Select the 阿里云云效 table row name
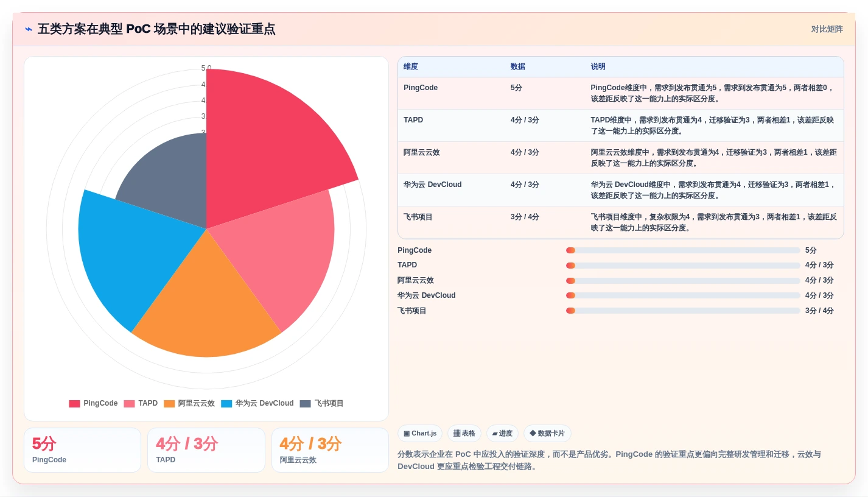 421,152
